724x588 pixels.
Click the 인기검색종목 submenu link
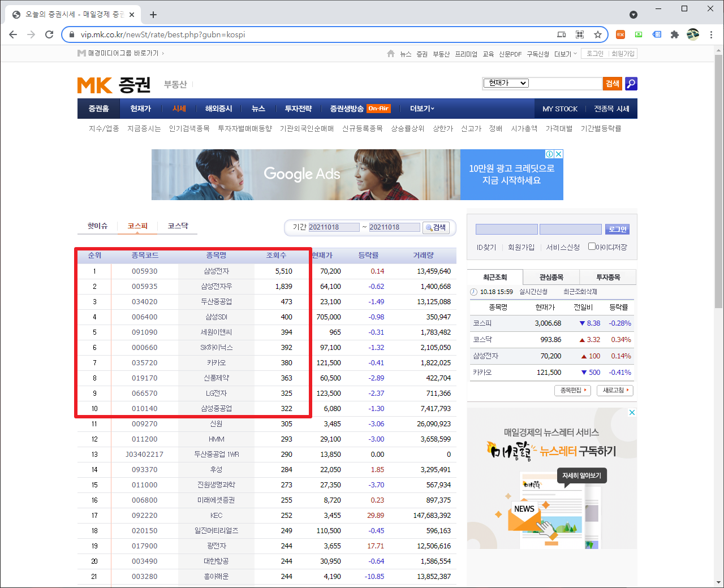[189, 128]
